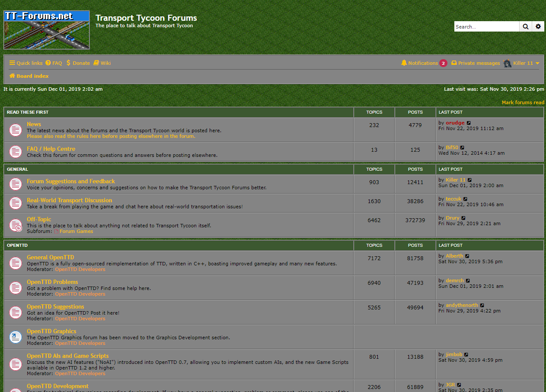The width and height of the screenshot is (546, 392).
Task: Open FAQ / Help Centre forum
Action: pos(51,149)
